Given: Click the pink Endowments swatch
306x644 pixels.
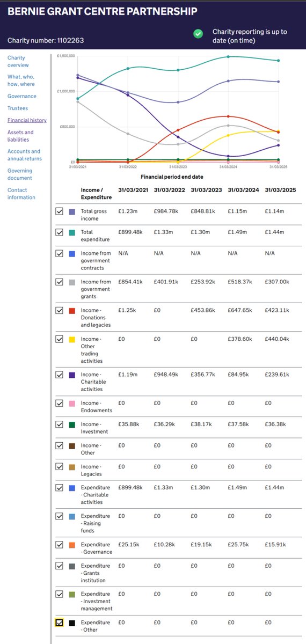Looking at the screenshot, I should click(72, 403).
